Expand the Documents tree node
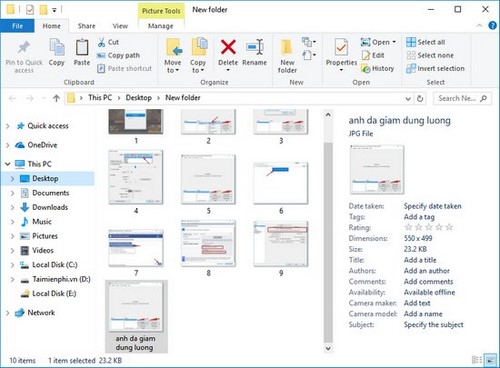 coord(12,193)
